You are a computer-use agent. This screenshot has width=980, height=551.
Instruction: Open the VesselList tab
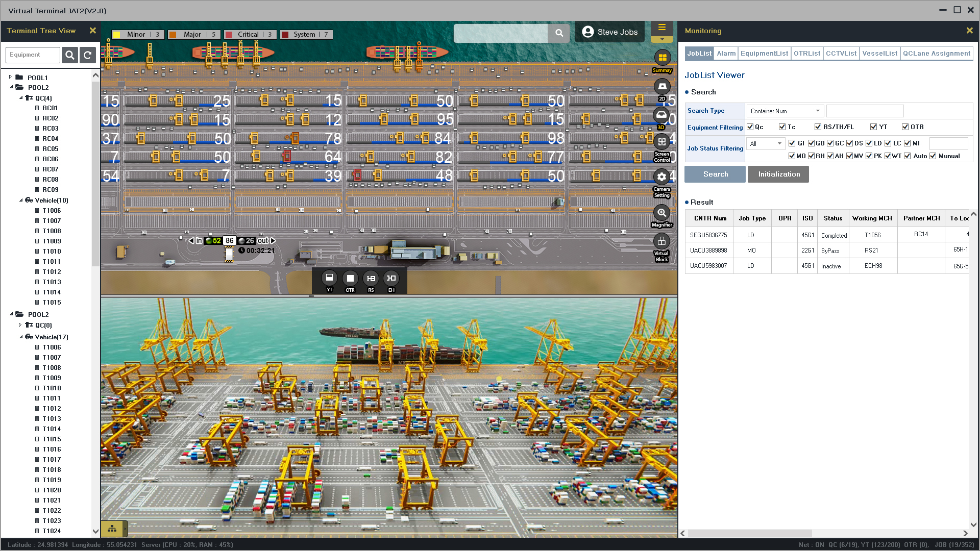[879, 54]
